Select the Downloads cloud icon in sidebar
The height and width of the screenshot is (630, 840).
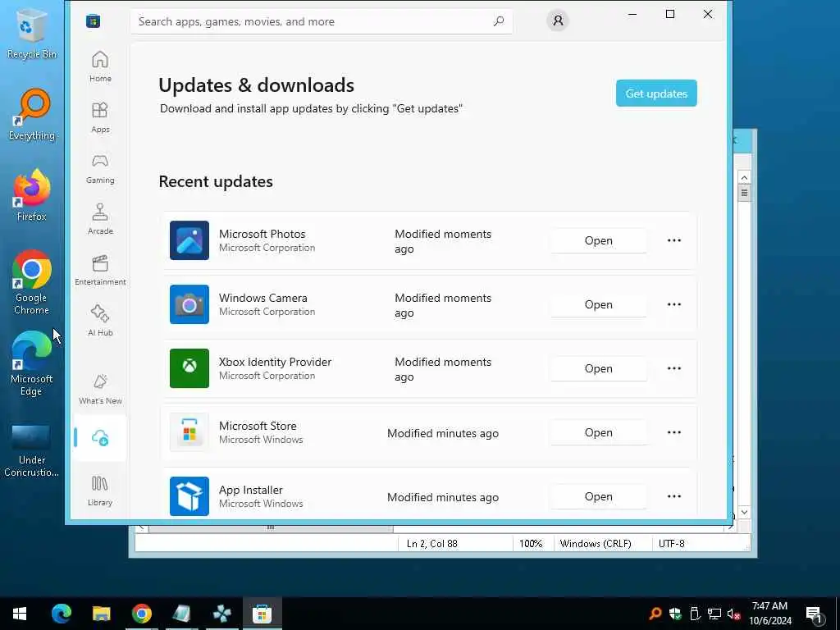[x=100, y=438]
